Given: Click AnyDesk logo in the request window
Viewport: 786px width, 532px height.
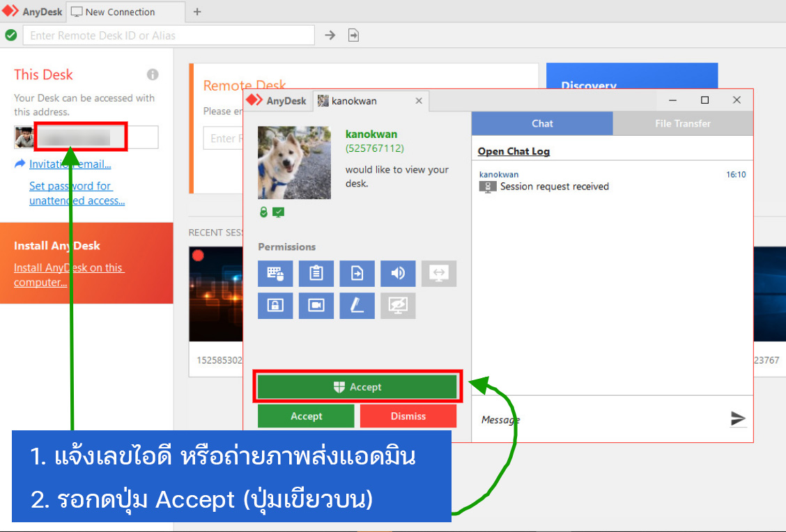Looking at the screenshot, I should pyautogui.click(x=277, y=101).
